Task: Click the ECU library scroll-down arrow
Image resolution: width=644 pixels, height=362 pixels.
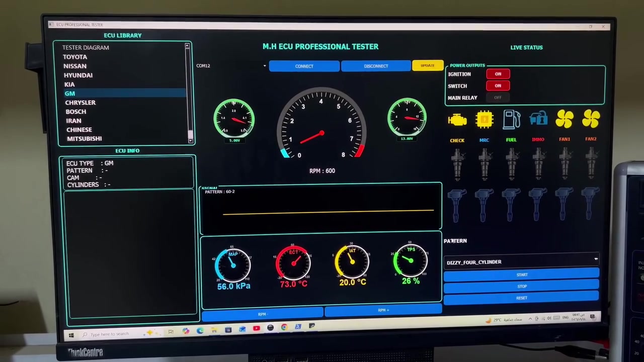Action: coord(191,140)
